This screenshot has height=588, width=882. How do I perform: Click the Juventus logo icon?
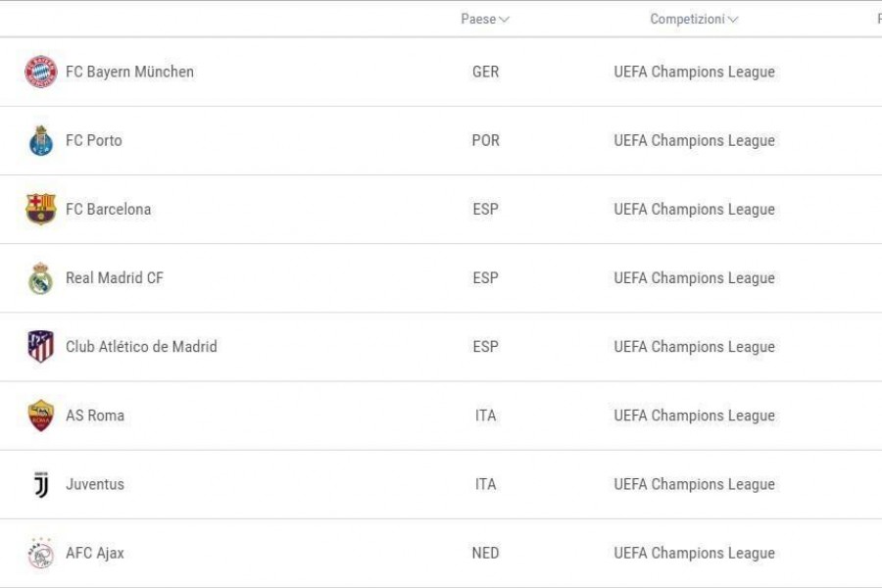[41, 484]
